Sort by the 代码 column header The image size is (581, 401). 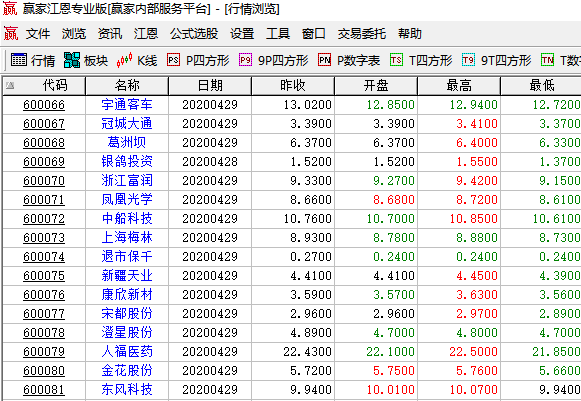click(x=44, y=86)
